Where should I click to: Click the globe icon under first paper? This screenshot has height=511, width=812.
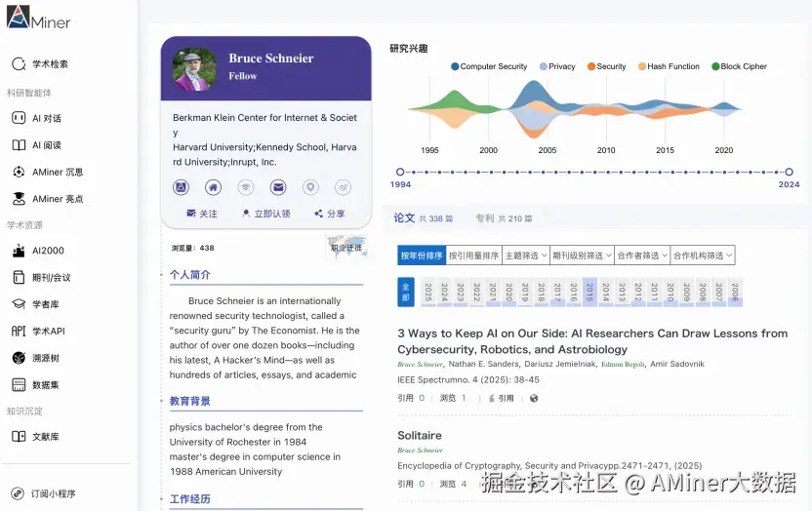pyautogui.click(x=534, y=398)
